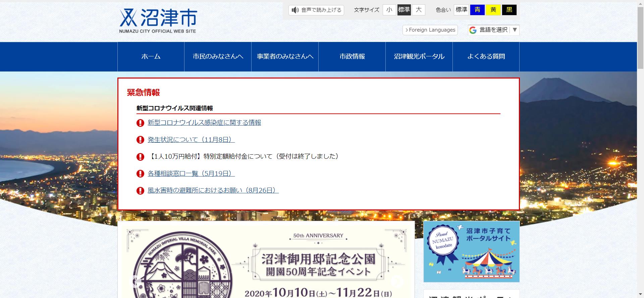Open 市政情報 menu
Screen dimensions: 644x298
click(x=352, y=57)
